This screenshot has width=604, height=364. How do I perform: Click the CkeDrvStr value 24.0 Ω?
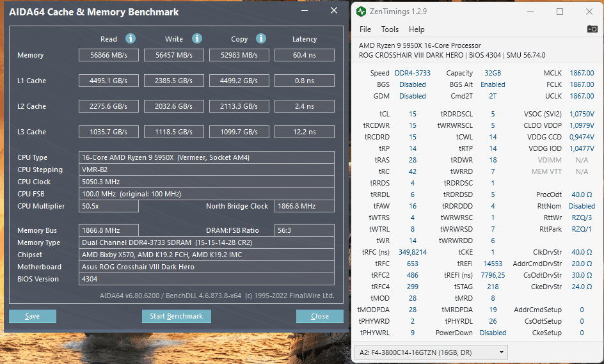tap(582, 287)
